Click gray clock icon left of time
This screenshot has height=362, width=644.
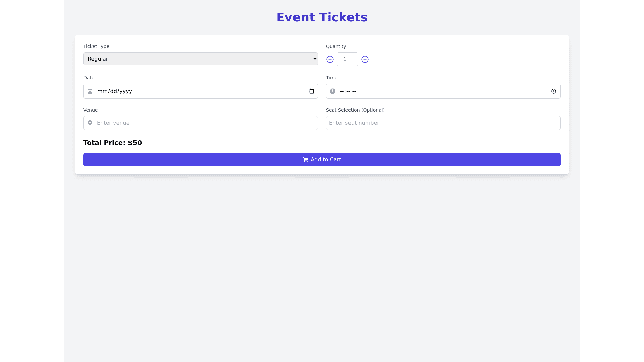tap(333, 91)
